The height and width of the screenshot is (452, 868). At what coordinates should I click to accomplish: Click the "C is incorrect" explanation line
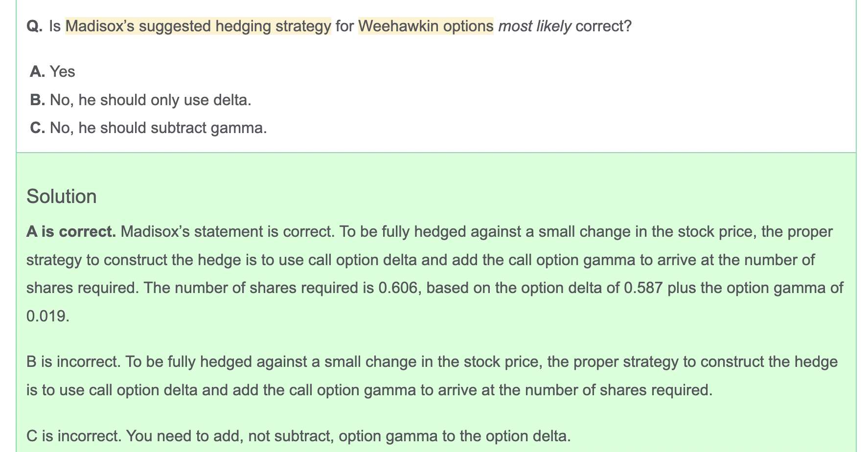tap(298, 436)
